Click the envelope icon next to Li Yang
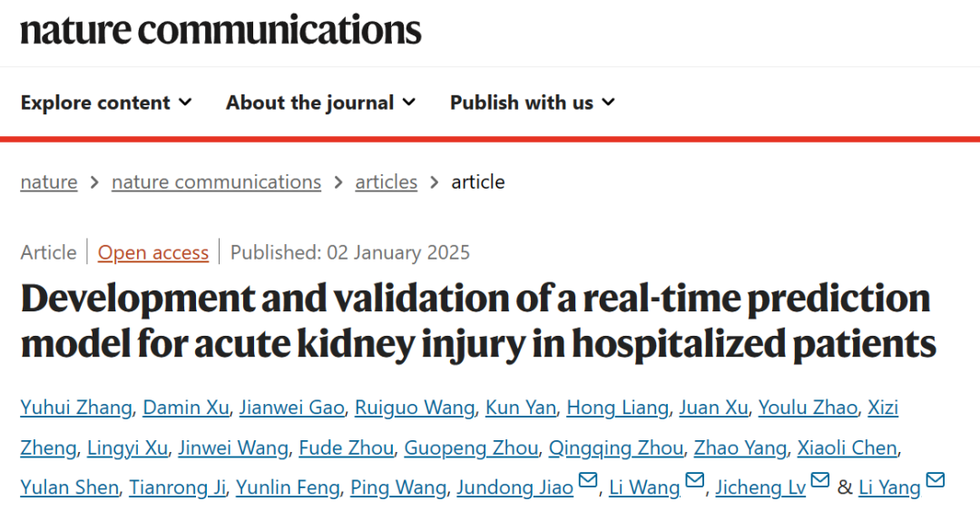The height and width of the screenshot is (521, 980). [x=935, y=480]
